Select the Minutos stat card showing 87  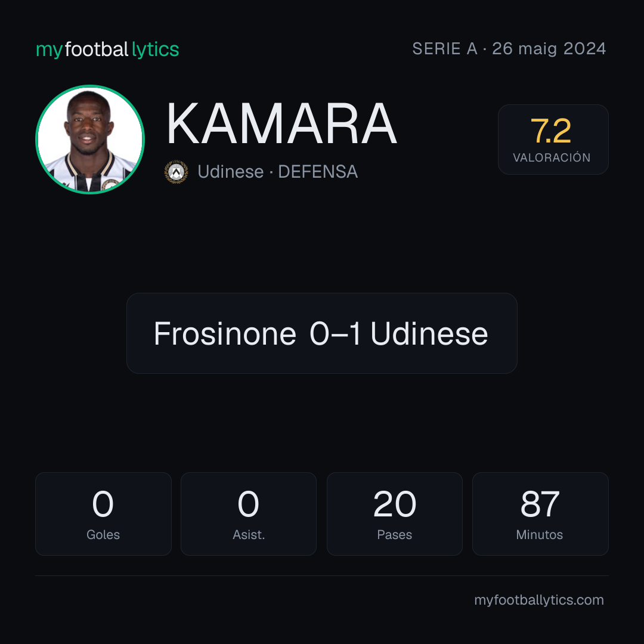540,514
